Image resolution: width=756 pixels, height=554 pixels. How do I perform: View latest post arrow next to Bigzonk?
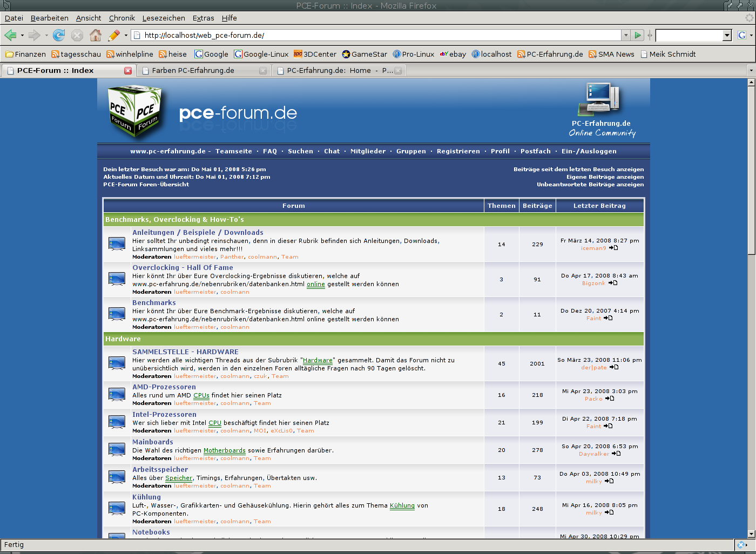point(613,283)
